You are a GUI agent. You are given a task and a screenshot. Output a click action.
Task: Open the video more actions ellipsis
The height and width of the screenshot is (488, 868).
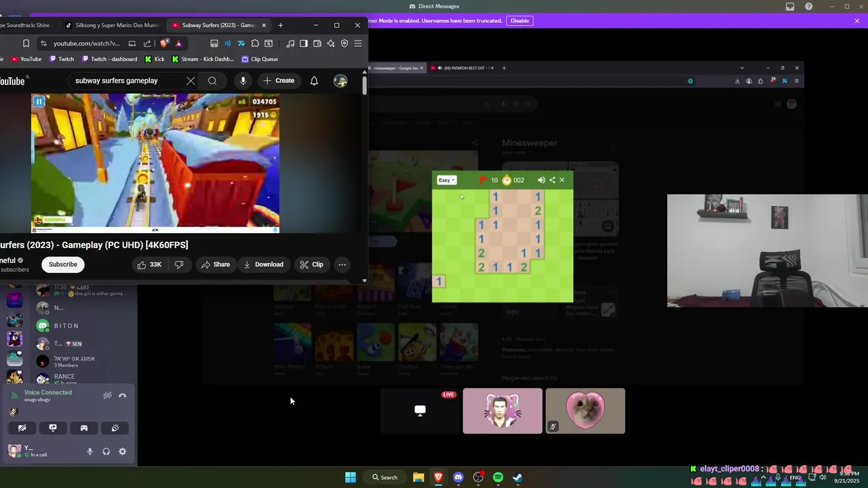(342, 264)
